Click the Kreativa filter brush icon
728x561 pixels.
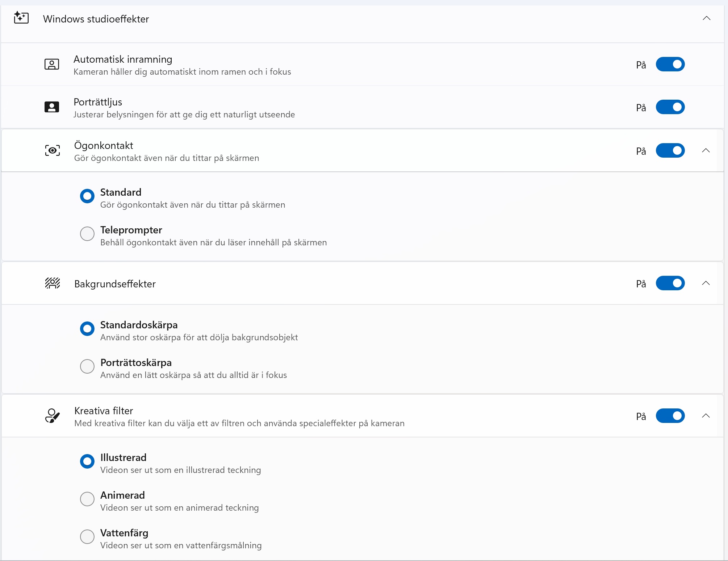[53, 416]
